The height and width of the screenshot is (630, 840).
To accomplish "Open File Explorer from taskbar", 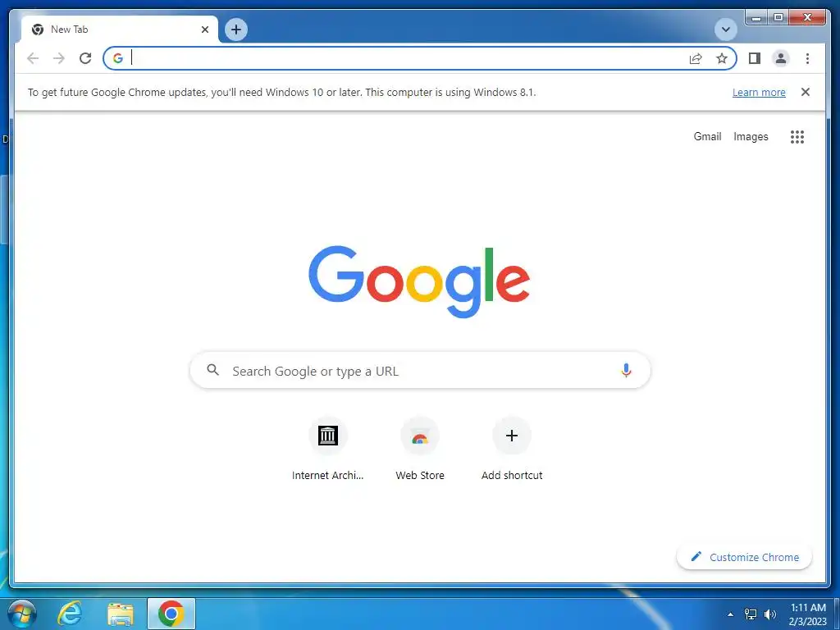I will point(121,614).
